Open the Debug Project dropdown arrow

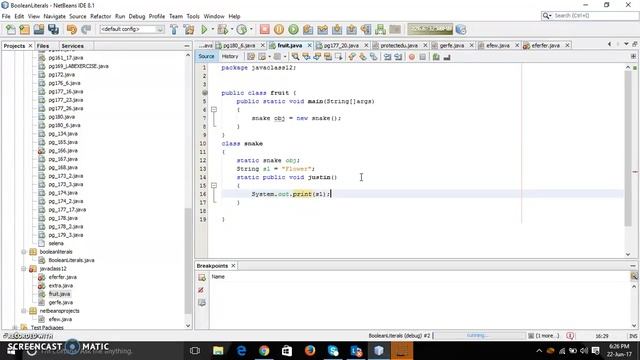(x=231, y=29)
